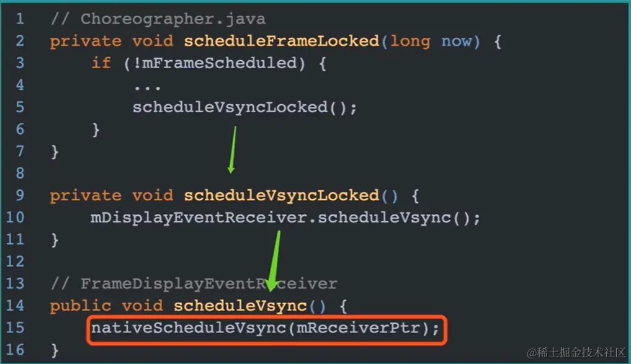The width and height of the screenshot is (631, 364).
Task: Click the 'public' keyword on line 14
Action: [x=80, y=306]
